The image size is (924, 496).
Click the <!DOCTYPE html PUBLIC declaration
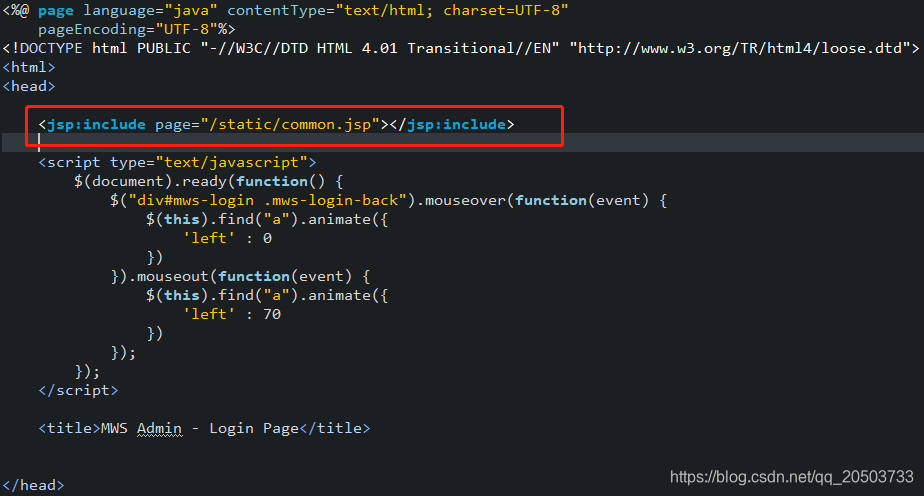[x=97, y=48]
